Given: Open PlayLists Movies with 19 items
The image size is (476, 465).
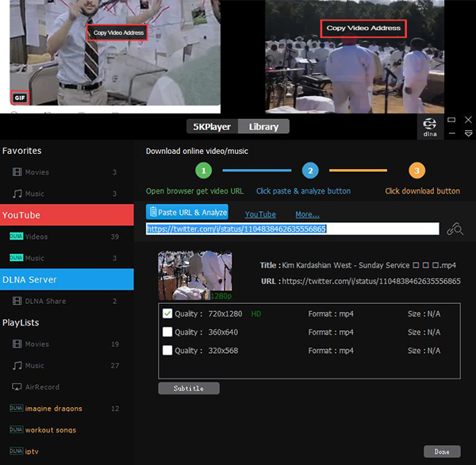Looking at the screenshot, I should pos(67,344).
